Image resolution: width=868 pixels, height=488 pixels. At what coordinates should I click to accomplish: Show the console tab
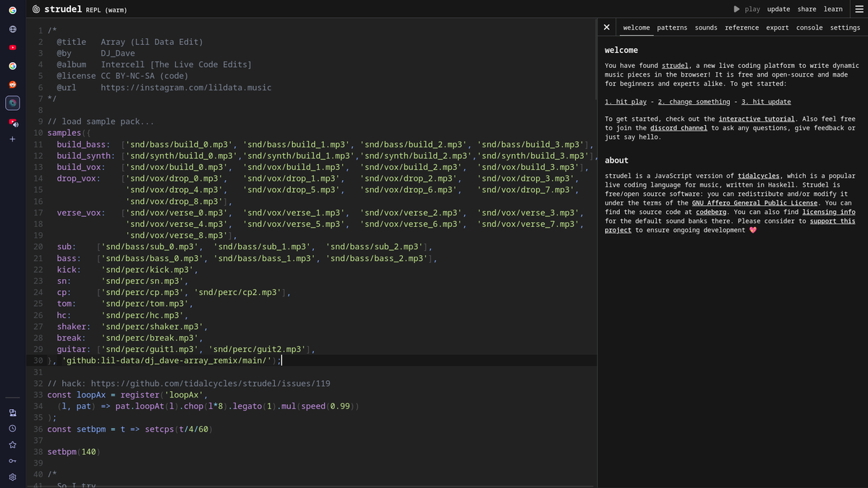[x=809, y=27]
